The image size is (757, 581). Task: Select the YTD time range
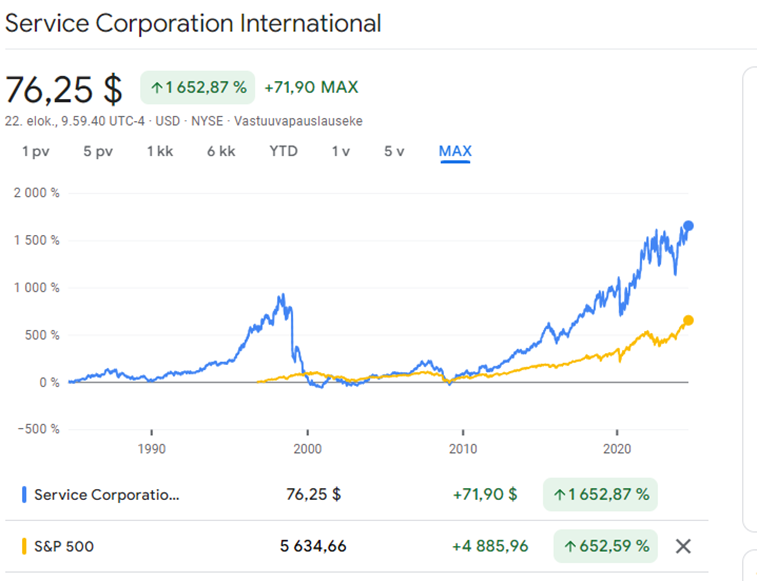coord(283,151)
